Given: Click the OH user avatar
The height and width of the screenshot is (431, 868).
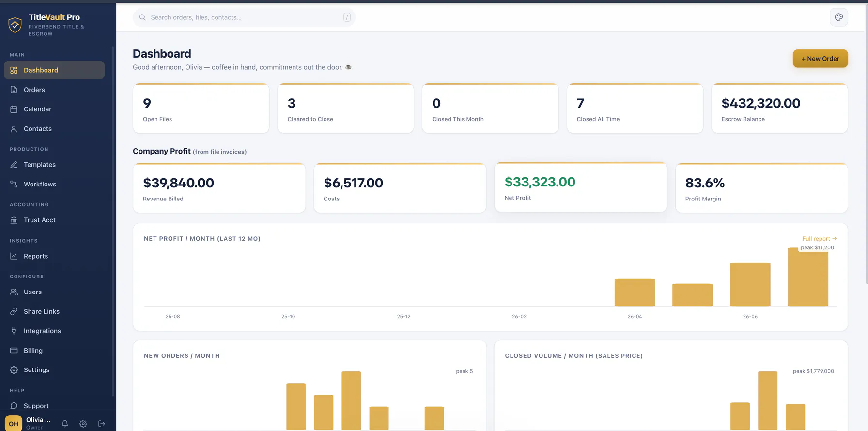Looking at the screenshot, I should tap(14, 423).
